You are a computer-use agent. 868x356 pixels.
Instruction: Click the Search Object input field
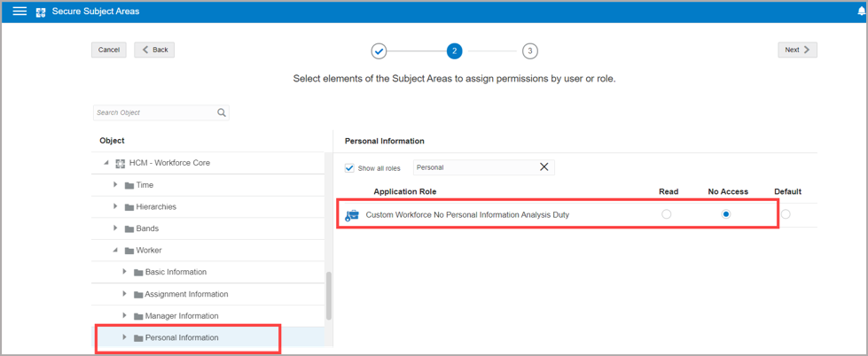(154, 112)
